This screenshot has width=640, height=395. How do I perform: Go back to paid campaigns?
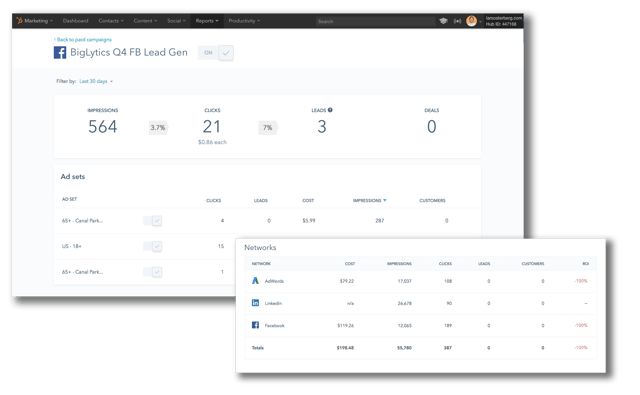pos(83,40)
